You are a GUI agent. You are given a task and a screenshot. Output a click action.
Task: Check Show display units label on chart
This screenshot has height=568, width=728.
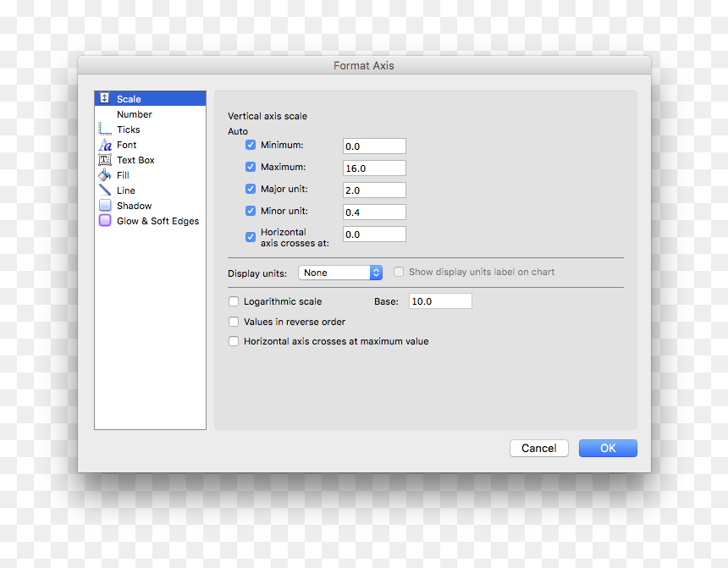click(x=399, y=272)
